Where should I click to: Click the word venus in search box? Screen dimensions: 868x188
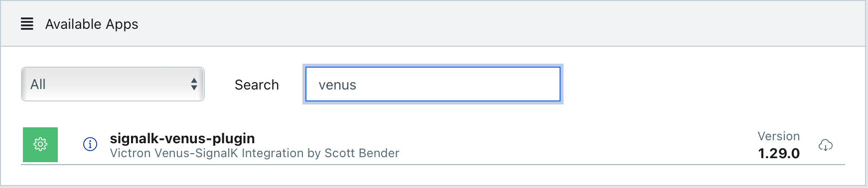click(337, 85)
